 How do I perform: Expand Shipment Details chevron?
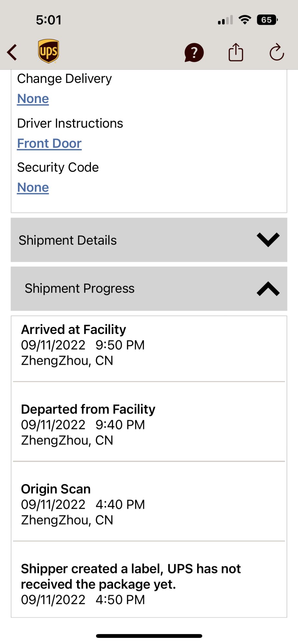tap(268, 240)
